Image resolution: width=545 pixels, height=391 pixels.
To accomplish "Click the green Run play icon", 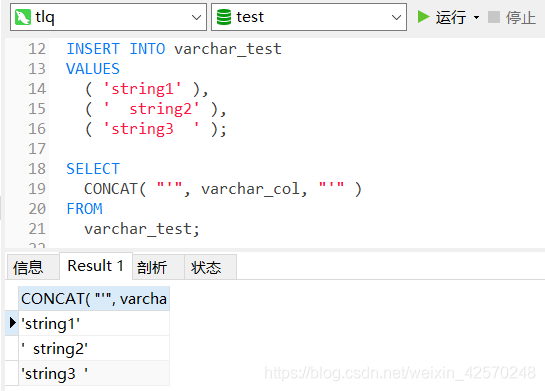I will pyautogui.click(x=423, y=17).
